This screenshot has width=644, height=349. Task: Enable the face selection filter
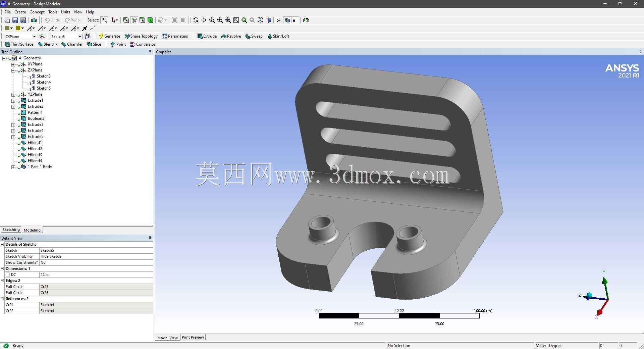tap(142, 20)
